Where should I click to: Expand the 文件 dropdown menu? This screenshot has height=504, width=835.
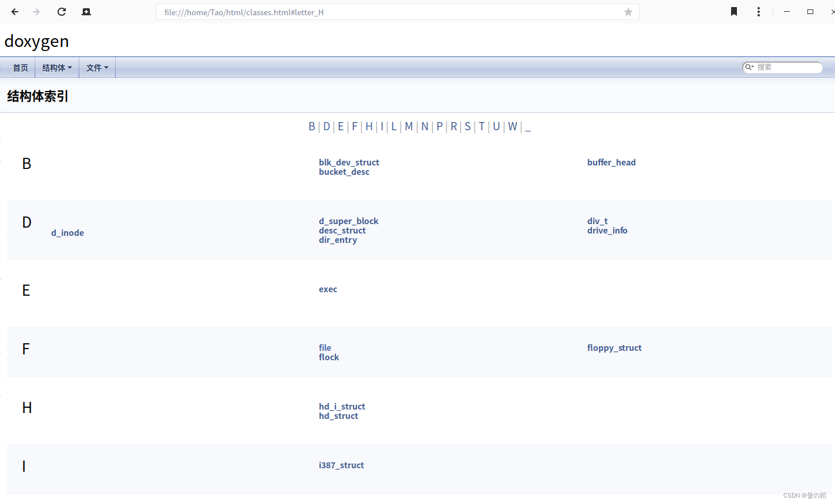[97, 68]
